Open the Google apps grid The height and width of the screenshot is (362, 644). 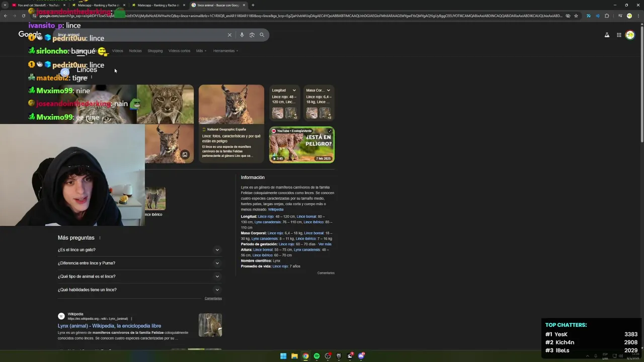point(619,35)
